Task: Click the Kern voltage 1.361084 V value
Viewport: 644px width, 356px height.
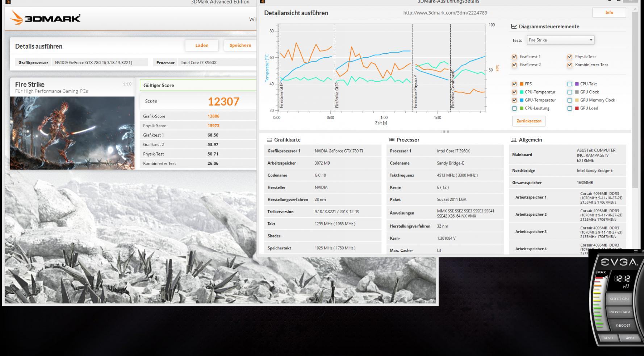Action: point(446,239)
